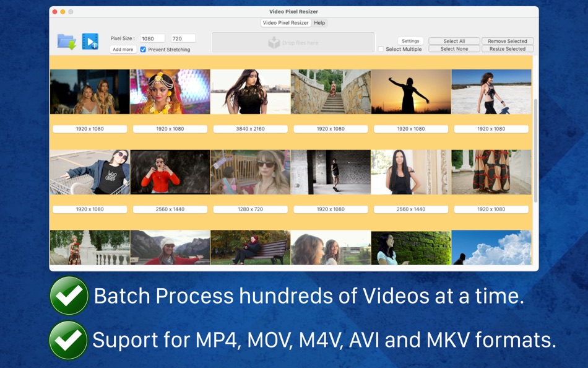Click the pixel width field showing 1080
The image size is (588, 368).
point(152,38)
